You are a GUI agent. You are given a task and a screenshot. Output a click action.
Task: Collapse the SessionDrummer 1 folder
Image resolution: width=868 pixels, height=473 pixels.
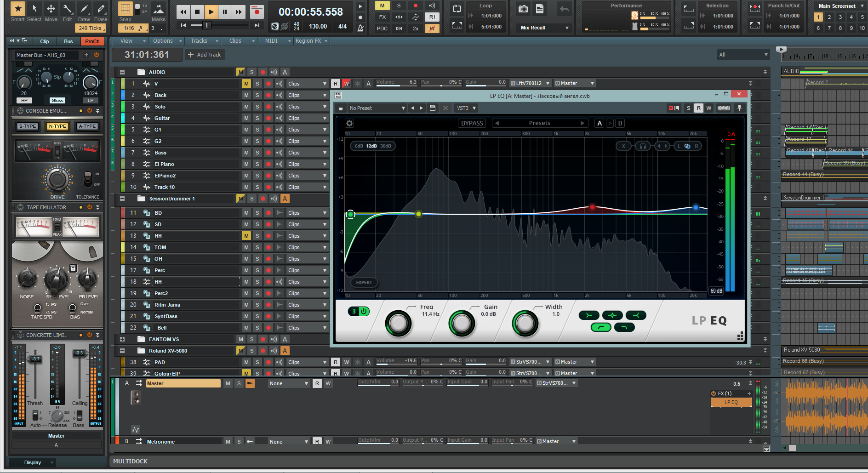point(122,199)
